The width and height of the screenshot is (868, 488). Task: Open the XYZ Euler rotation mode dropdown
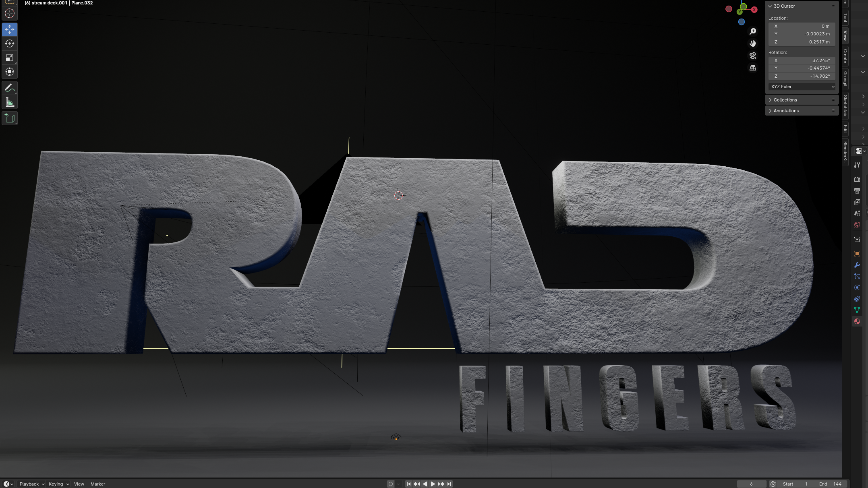[x=802, y=87]
